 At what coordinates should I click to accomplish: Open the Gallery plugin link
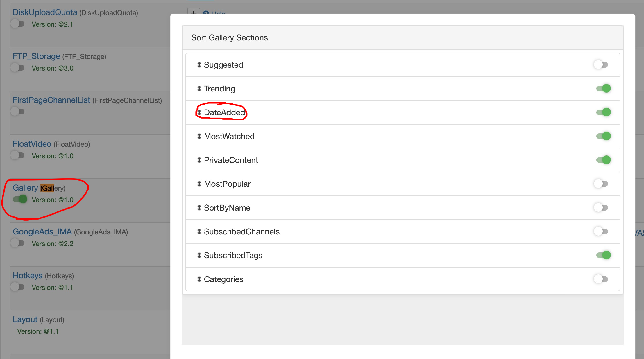click(25, 188)
